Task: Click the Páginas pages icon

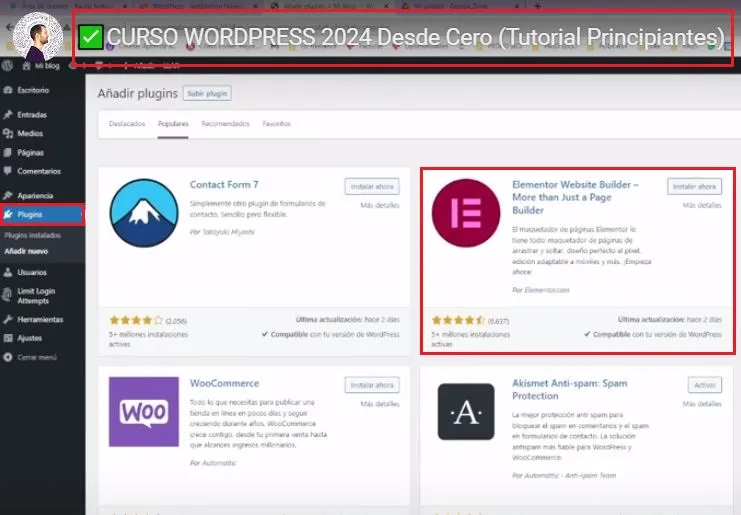Action: [x=8, y=153]
